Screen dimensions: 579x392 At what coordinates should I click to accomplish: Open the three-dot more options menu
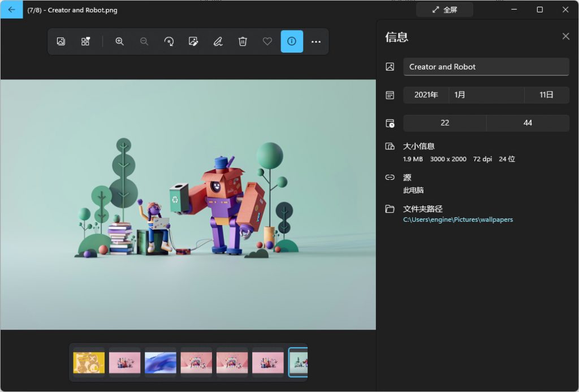[316, 41]
